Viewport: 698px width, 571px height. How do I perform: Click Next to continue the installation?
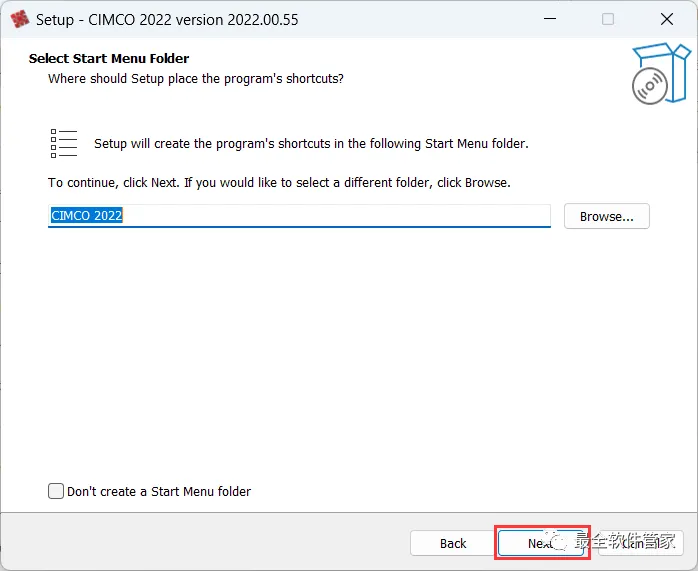tap(541, 543)
